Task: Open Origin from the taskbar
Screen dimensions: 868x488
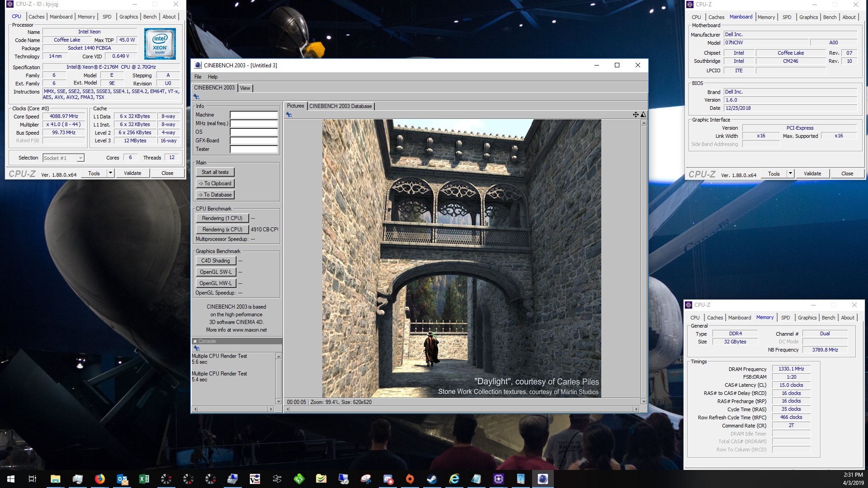Action: point(410,479)
